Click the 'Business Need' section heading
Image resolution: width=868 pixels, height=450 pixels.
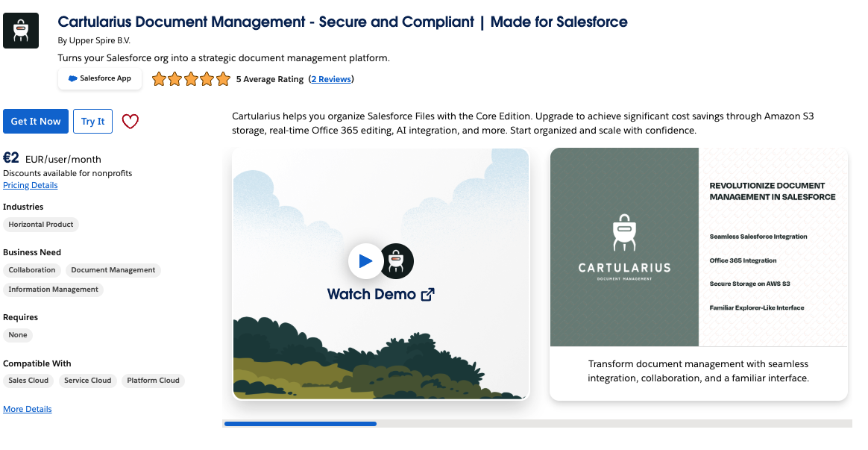[32, 253]
